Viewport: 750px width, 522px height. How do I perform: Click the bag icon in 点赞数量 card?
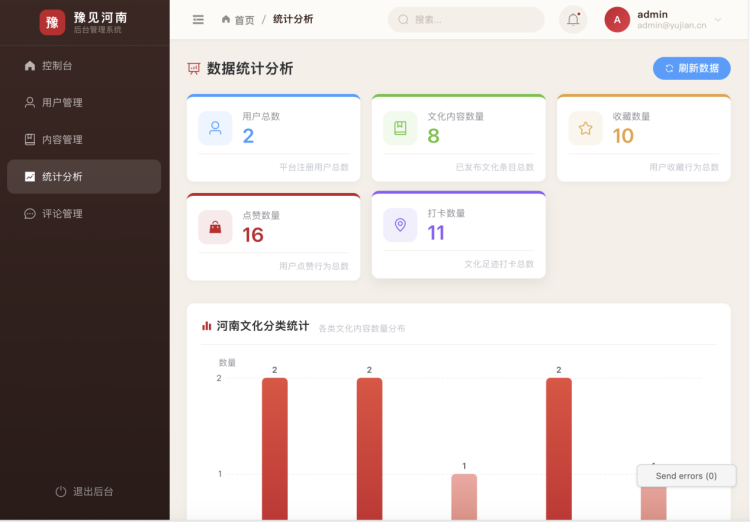pyautogui.click(x=215, y=227)
